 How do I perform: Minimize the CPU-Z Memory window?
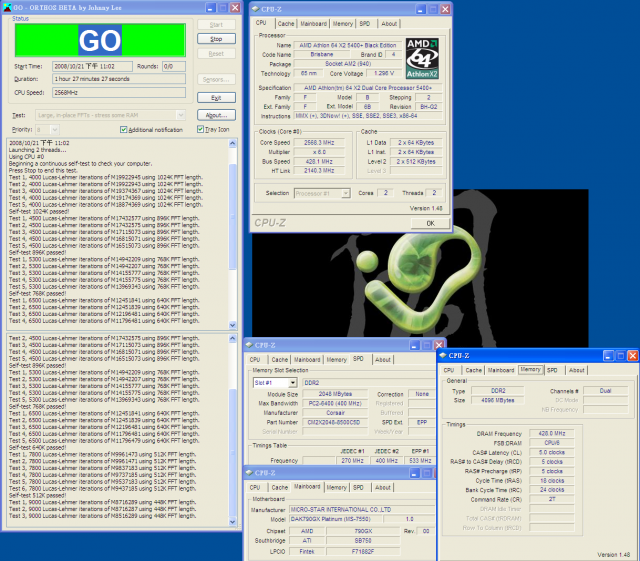tap(608, 356)
